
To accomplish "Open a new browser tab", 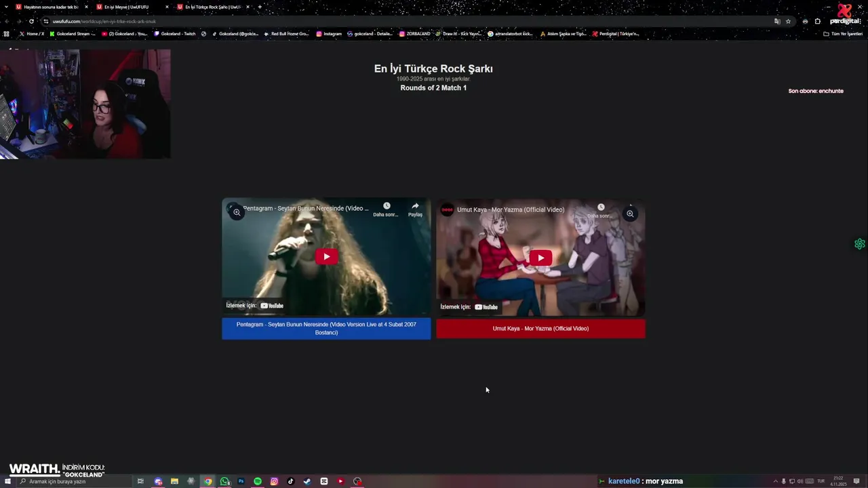I will 260,7.
